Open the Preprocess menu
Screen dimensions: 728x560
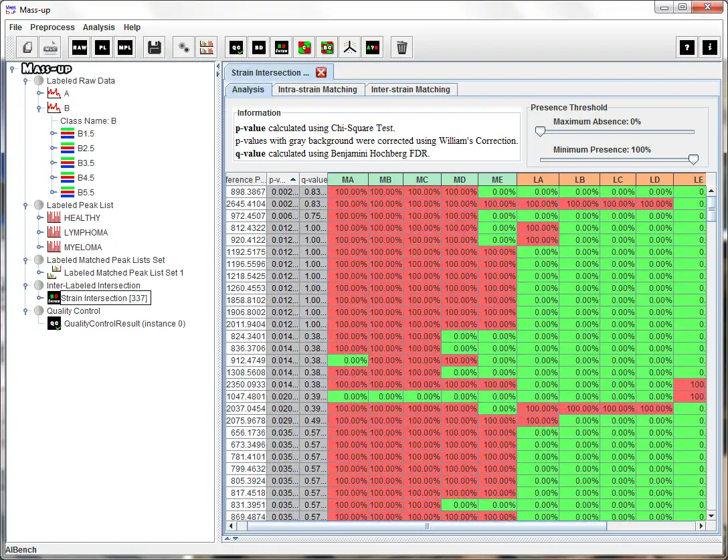coord(52,27)
